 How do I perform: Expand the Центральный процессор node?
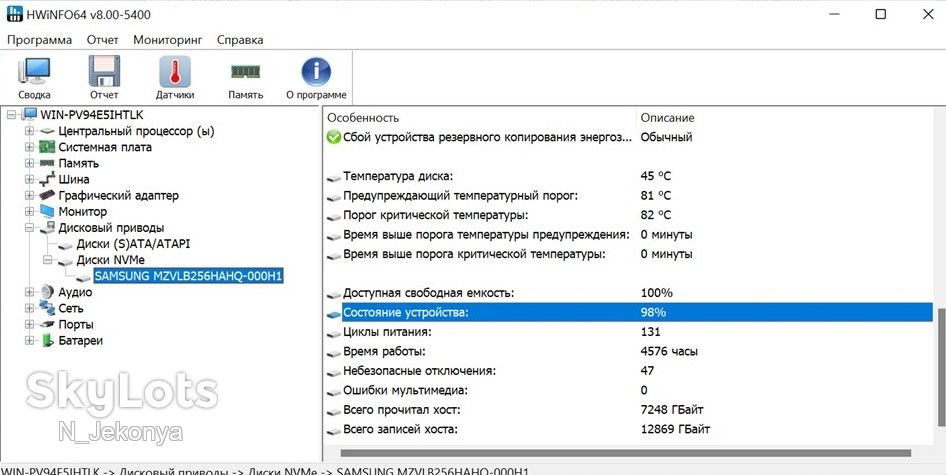[x=30, y=131]
